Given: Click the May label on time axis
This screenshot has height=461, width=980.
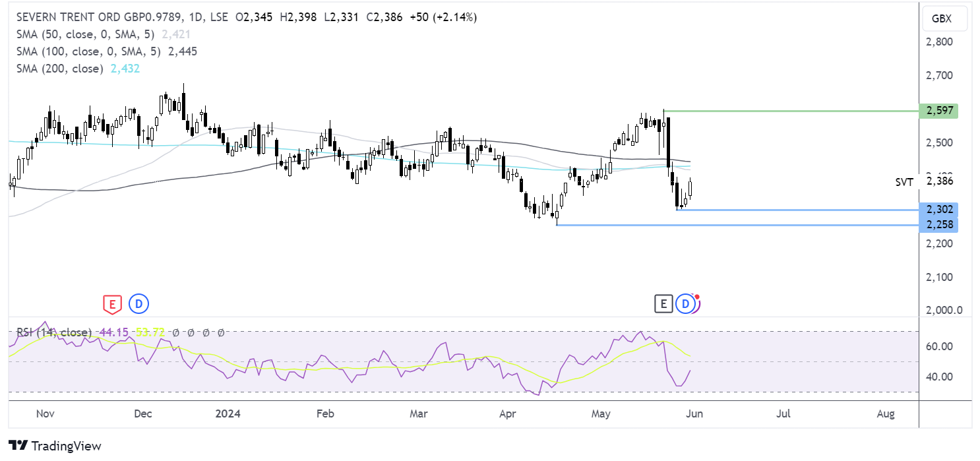Looking at the screenshot, I should click(x=601, y=414).
